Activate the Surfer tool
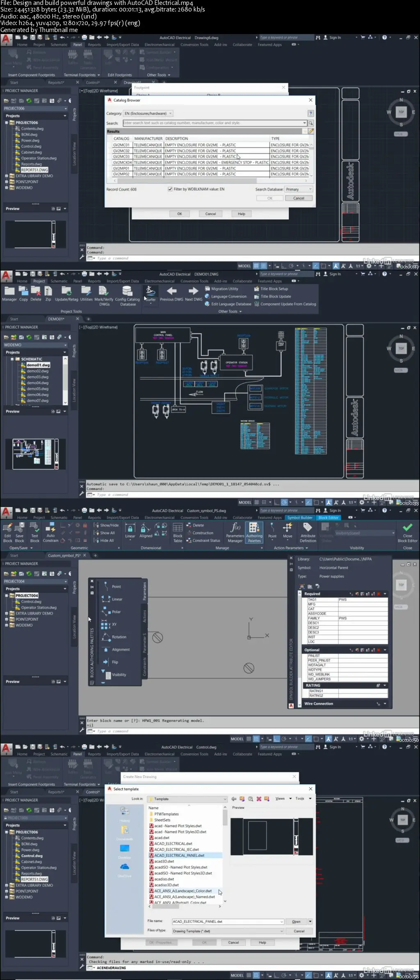 [x=151, y=294]
